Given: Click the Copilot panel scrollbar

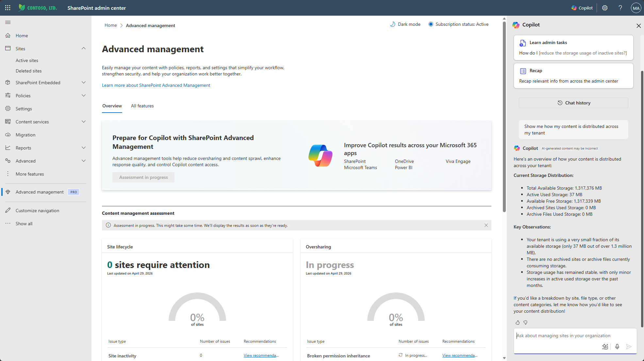Looking at the screenshot, I should [642, 199].
